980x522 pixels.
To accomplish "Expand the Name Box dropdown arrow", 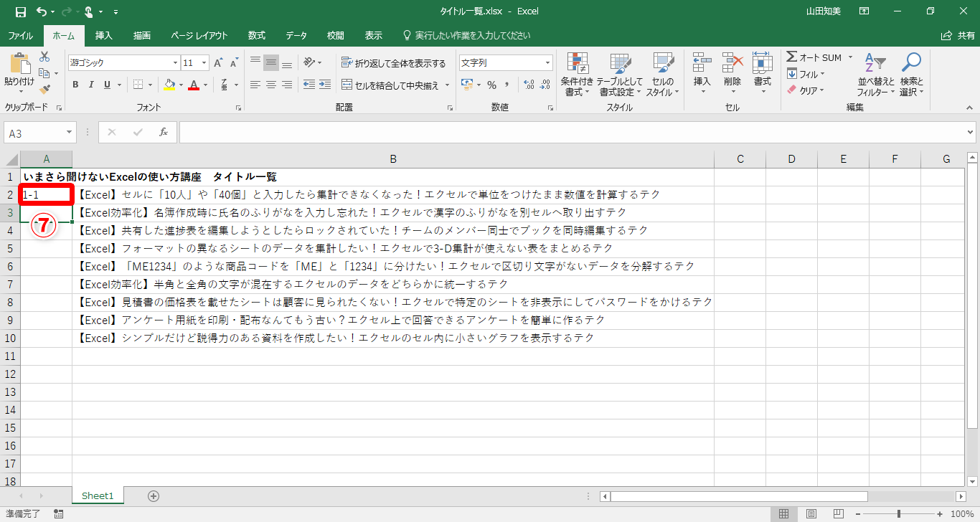I will click(x=70, y=133).
